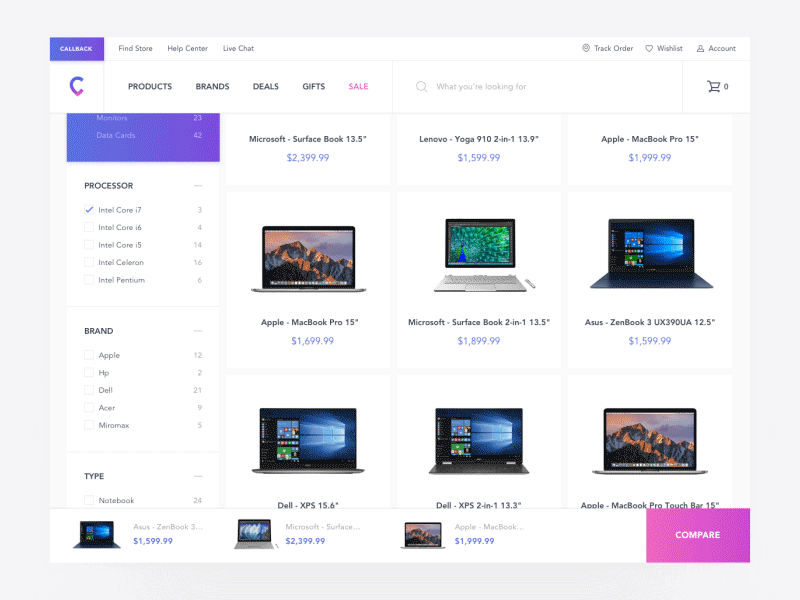Select the SALE menu item

[x=358, y=86]
